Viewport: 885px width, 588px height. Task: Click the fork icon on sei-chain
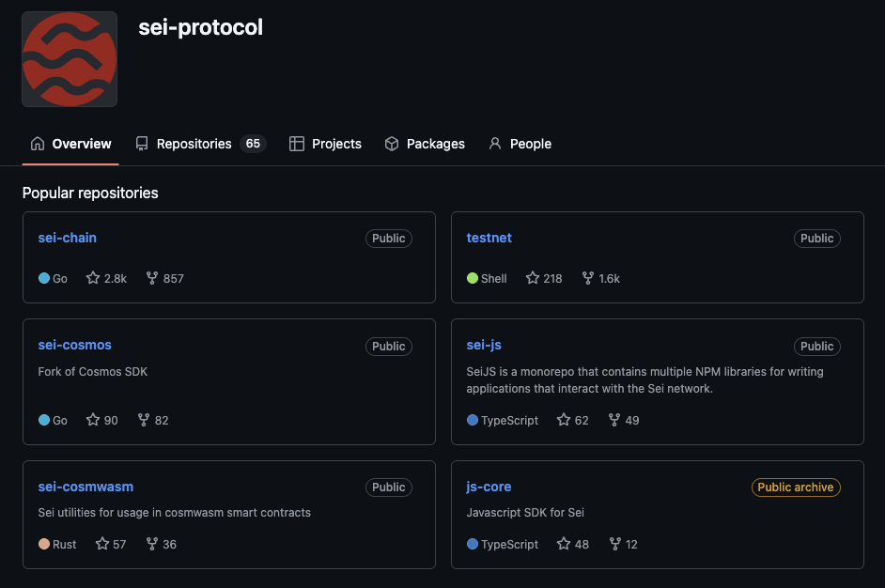tap(152, 278)
